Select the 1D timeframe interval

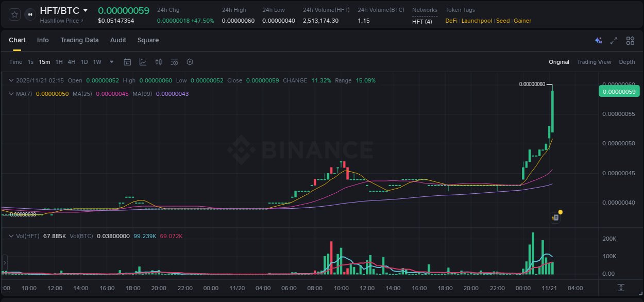[83, 62]
